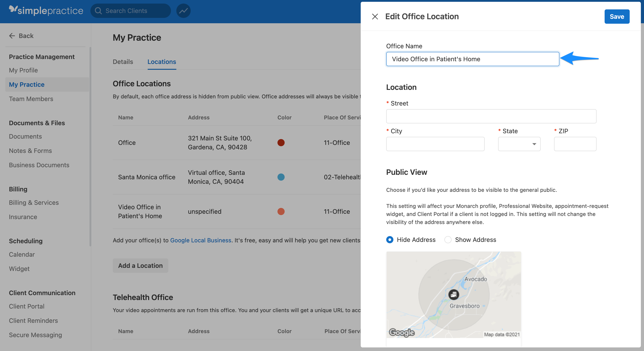Open Client Reminders in the sidebar

tap(33, 321)
